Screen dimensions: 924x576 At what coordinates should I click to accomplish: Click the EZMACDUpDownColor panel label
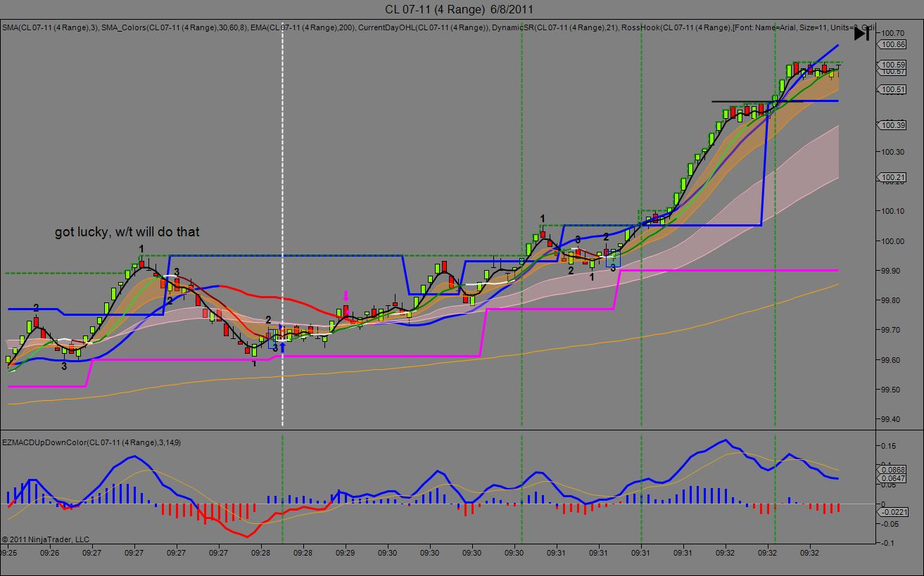pyautogui.click(x=91, y=442)
